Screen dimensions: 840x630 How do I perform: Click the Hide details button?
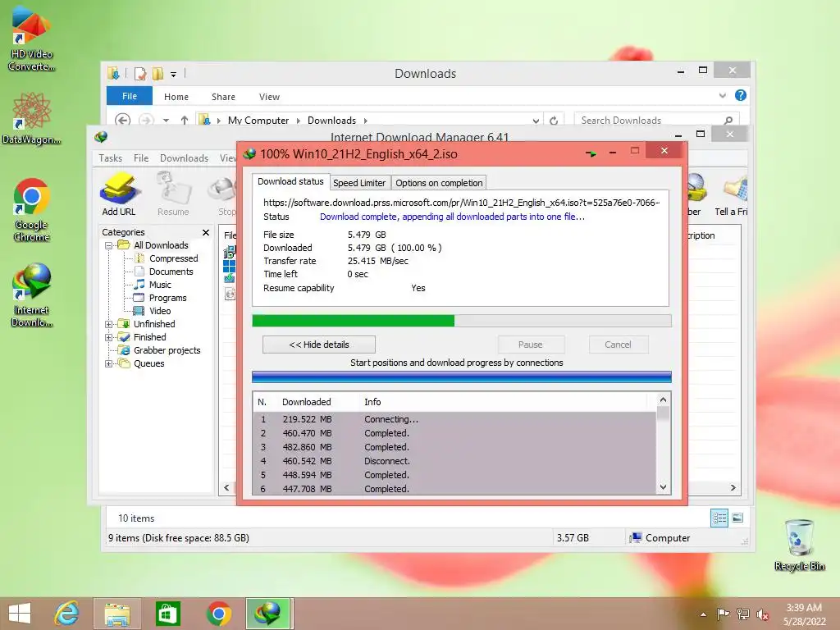[x=319, y=345]
